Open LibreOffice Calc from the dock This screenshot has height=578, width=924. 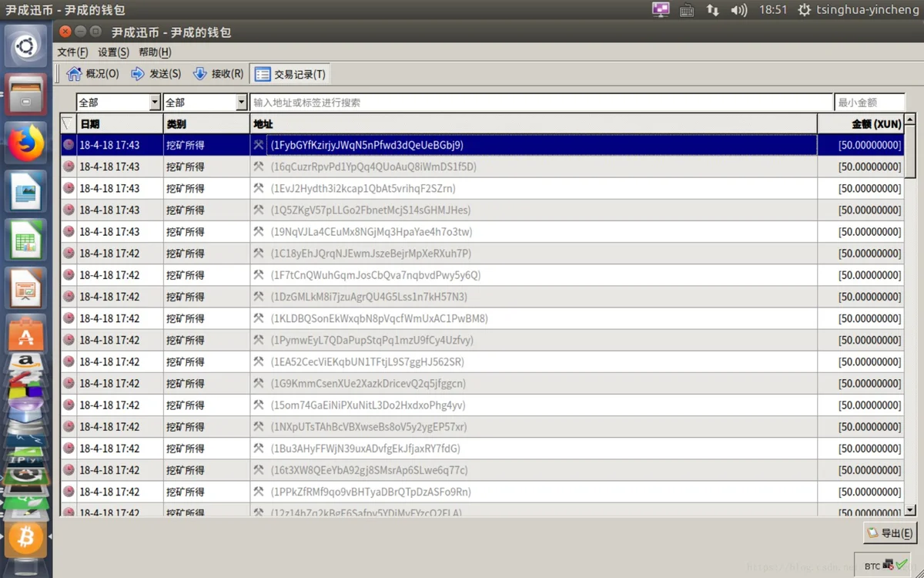click(26, 241)
